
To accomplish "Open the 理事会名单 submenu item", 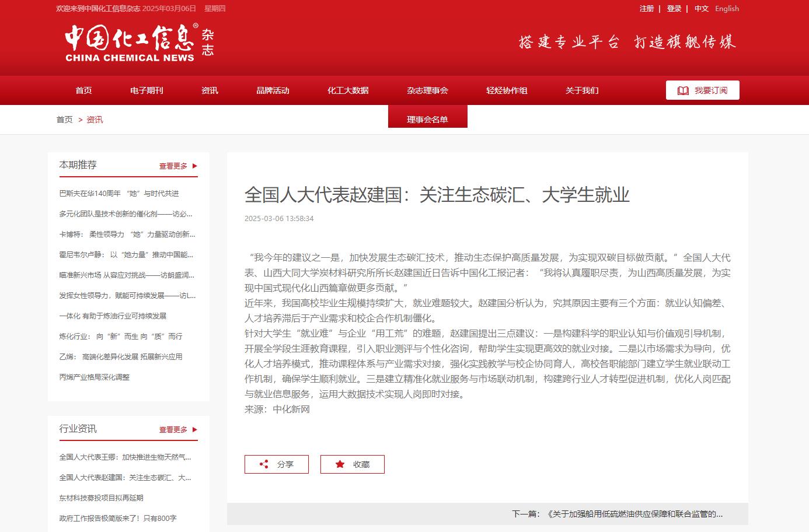I will tap(427, 119).
